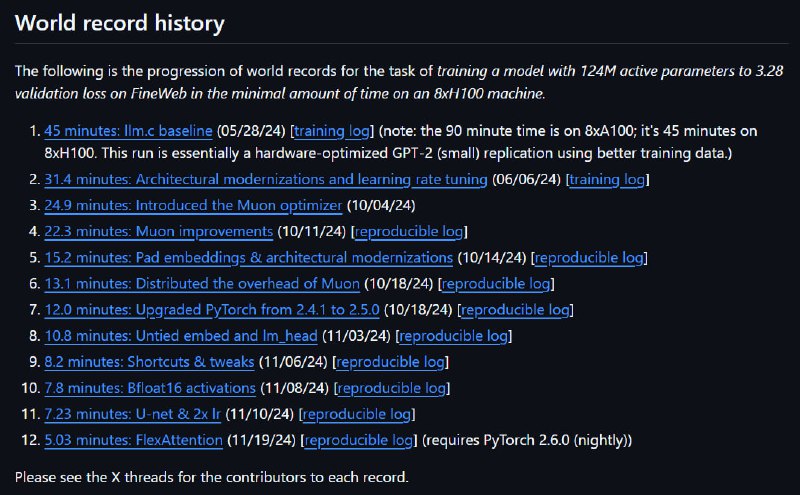
Task: Open training log for the 06/06/24 record
Action: tap(607, 180)
